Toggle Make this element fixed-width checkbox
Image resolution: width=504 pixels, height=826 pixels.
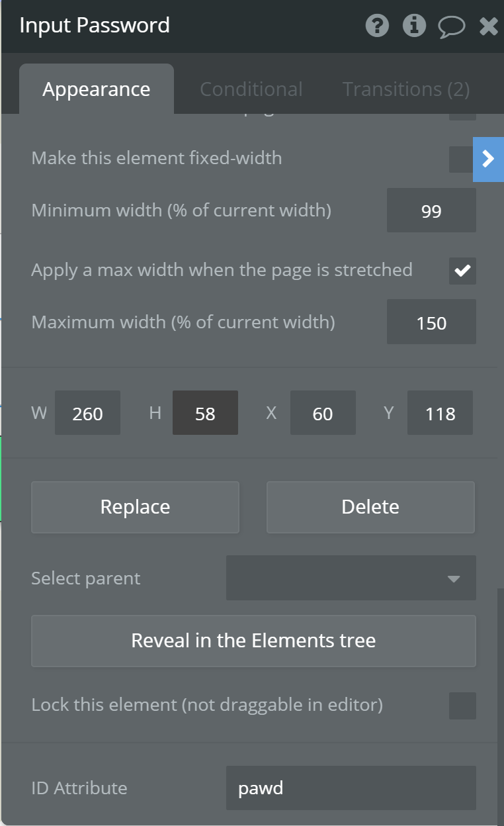[x=460, y=159]
